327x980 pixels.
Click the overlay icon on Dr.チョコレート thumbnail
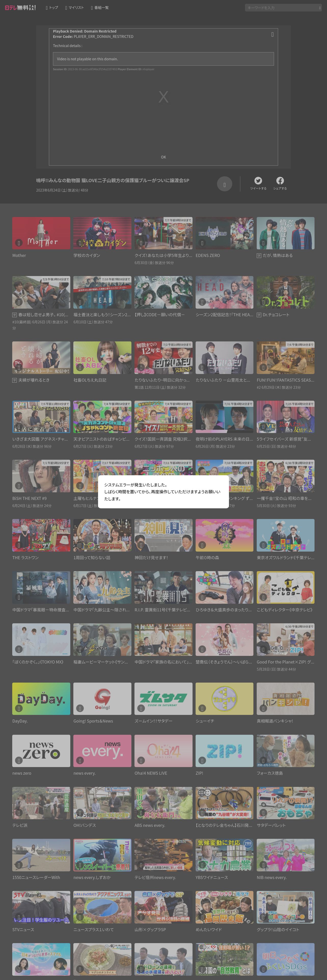coord(263,302)
